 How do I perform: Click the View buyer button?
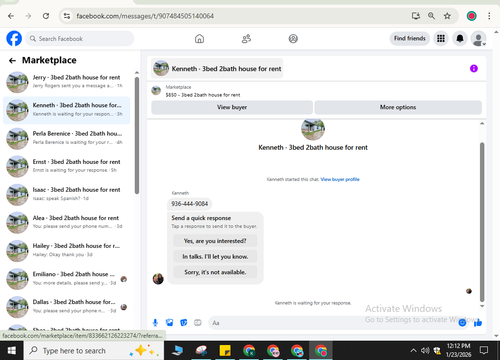[232, 107]
